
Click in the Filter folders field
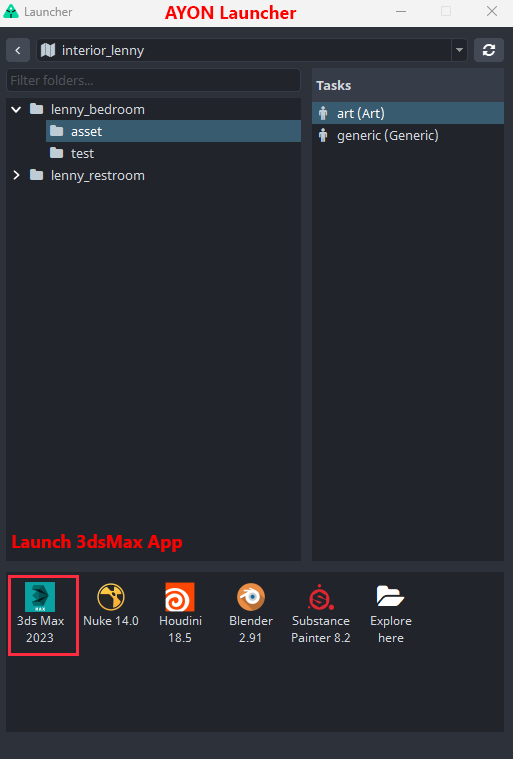pyautogui.click(x=153, y=80)
